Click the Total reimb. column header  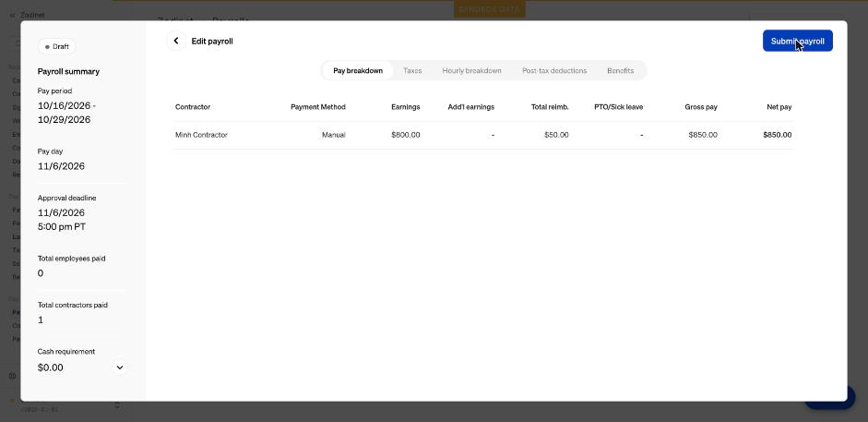[550, 107]
